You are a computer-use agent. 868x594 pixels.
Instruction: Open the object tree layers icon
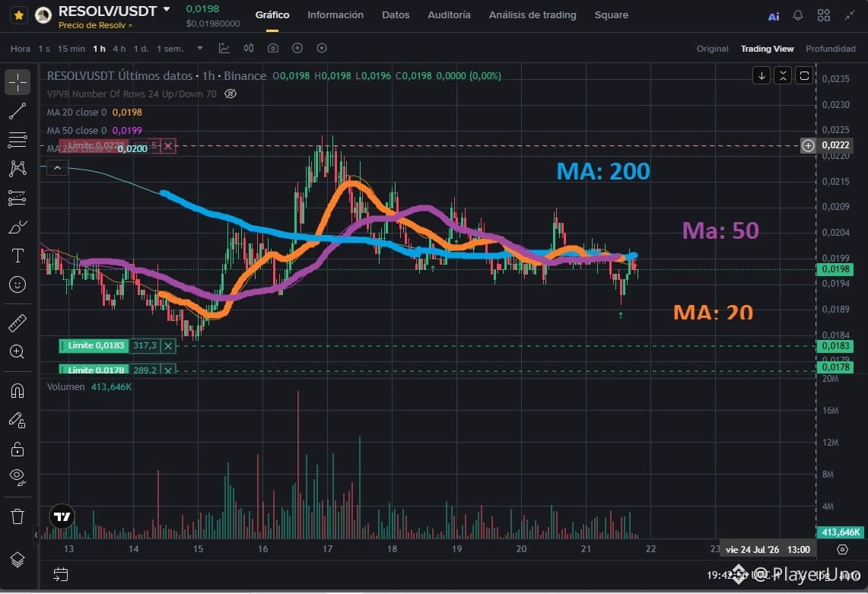[x=17, y=560]
